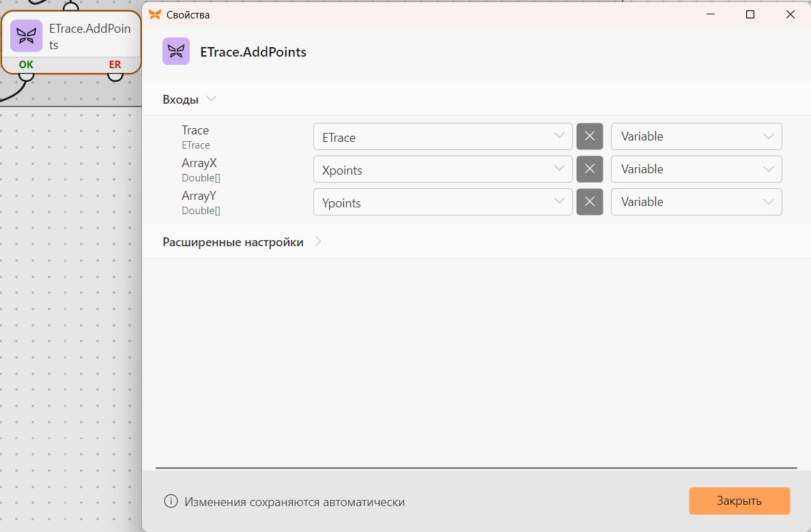This screenshot has height=532, width=811.
Task: Select the ETrace.AddPoints node on the canvas
Action: coord(71,42)
